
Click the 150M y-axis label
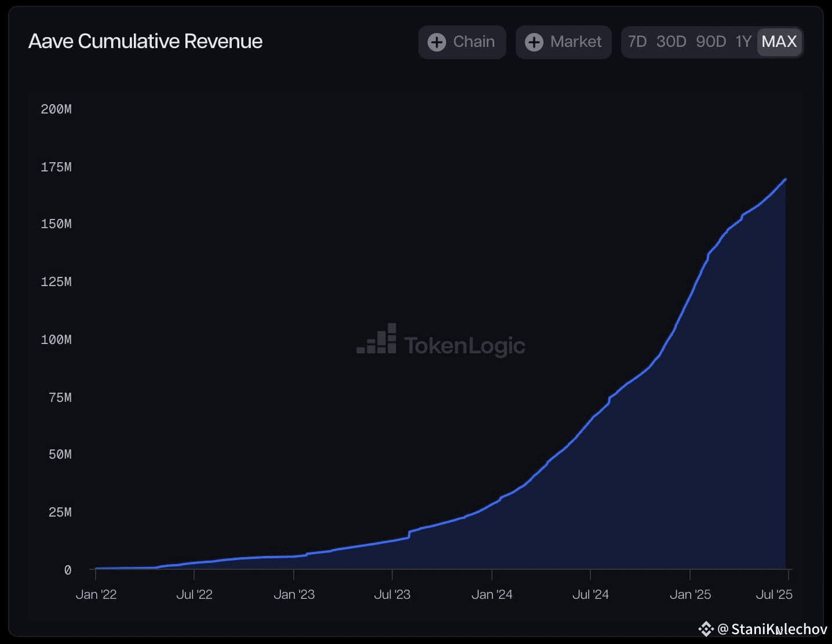[x=56, y=224]
